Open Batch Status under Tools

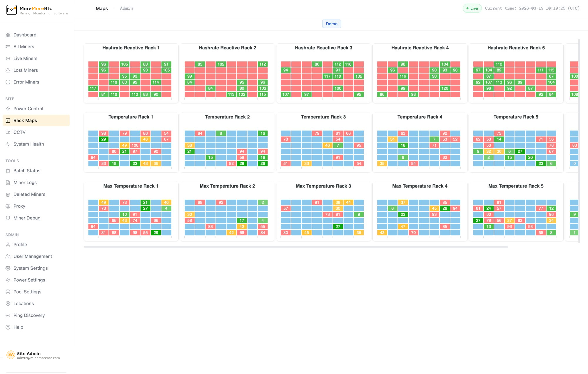tap(27, 171)
